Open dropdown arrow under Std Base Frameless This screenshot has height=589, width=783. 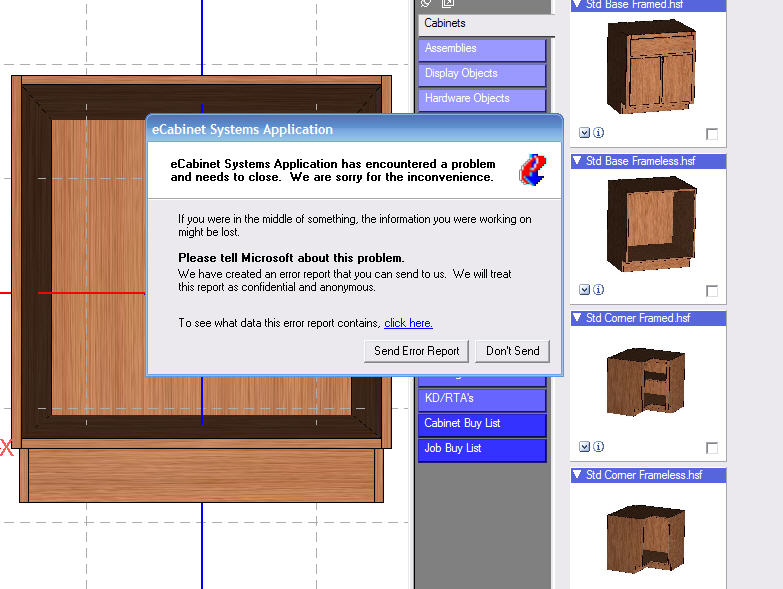coord(584,290)
